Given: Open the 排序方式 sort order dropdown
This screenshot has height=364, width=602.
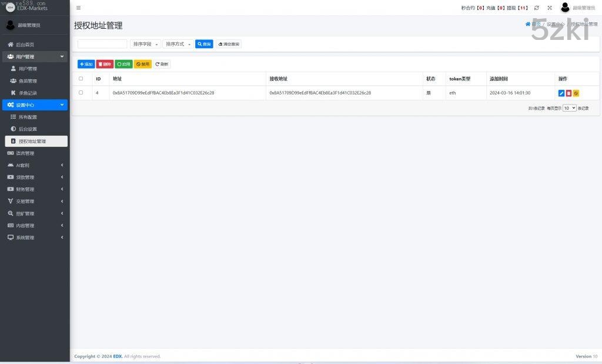Looking at the screenshot, I should 178,44.
